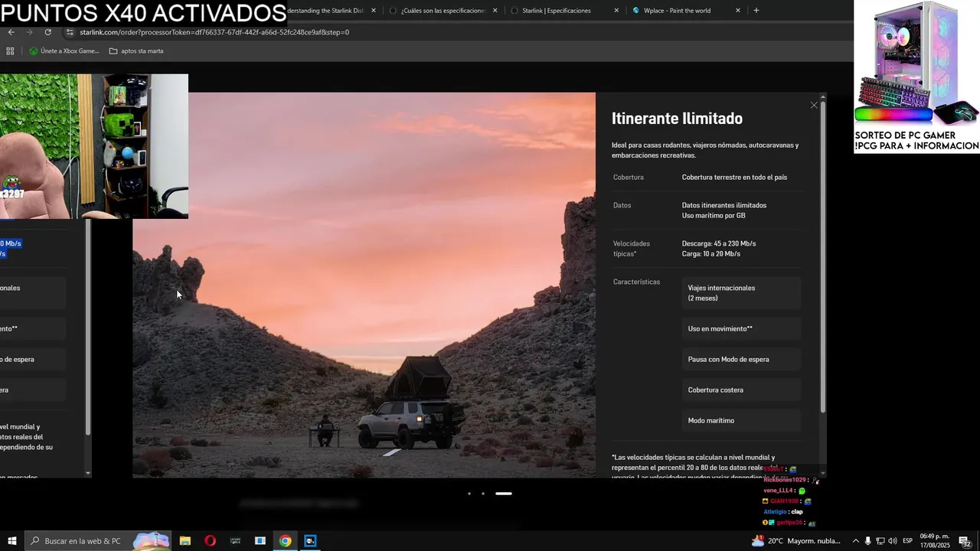Close the 'Wplace - Paint the world' tab

click(x=738, y=11)
